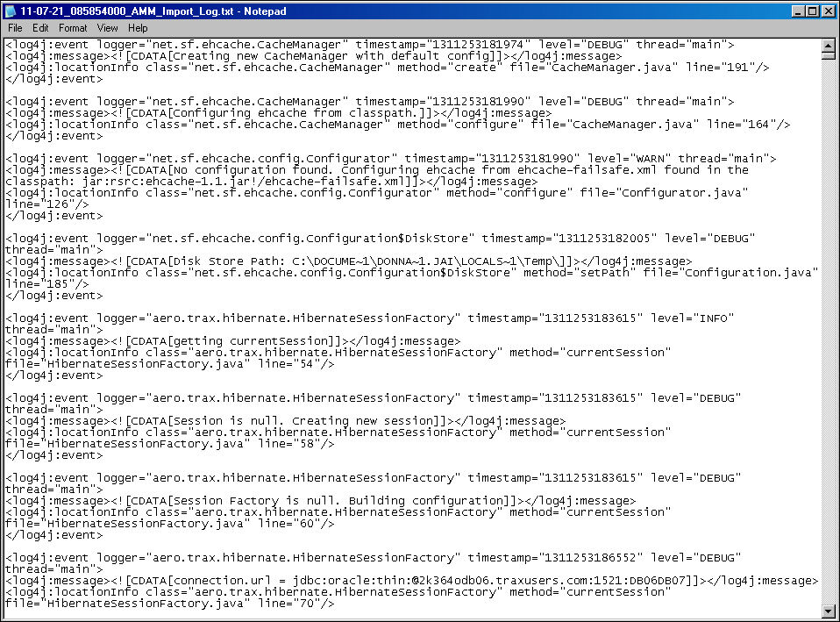
Task: Open the View menu
Action: point(107,28)
